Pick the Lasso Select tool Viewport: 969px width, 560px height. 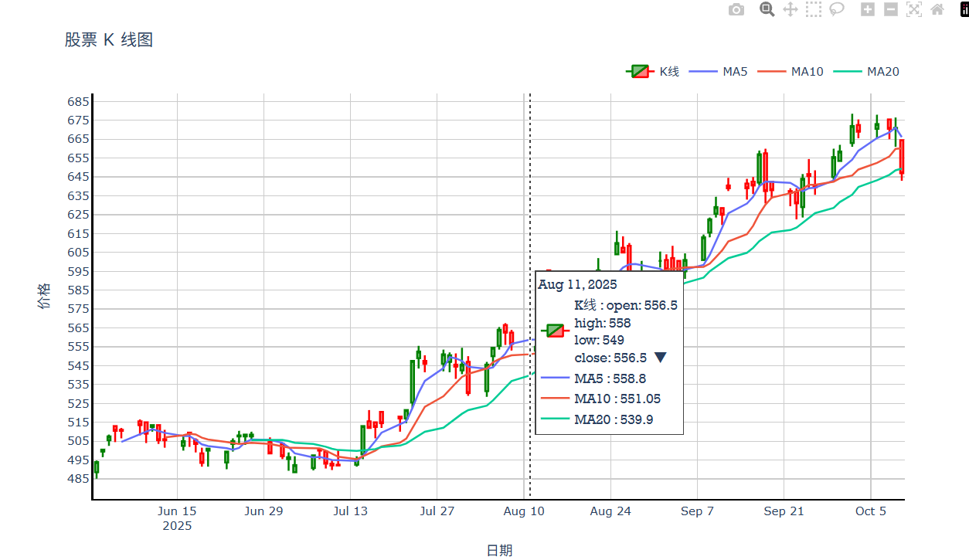point(836,9)
